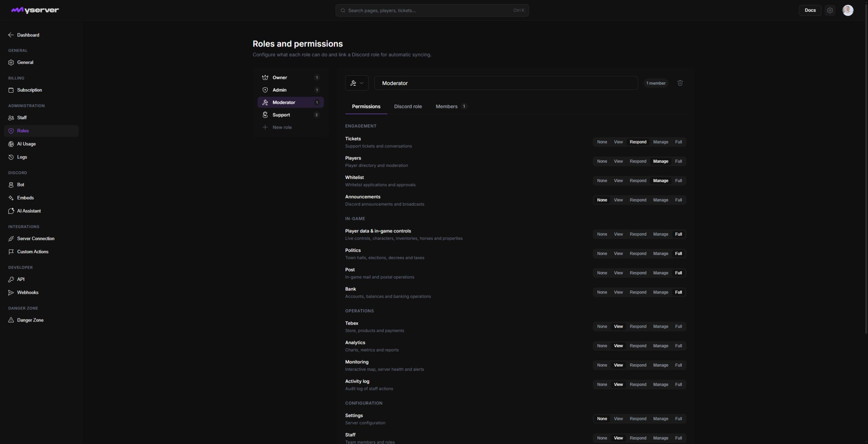Set Bank permission to None
868x444 pixels.
coord(602,292)
